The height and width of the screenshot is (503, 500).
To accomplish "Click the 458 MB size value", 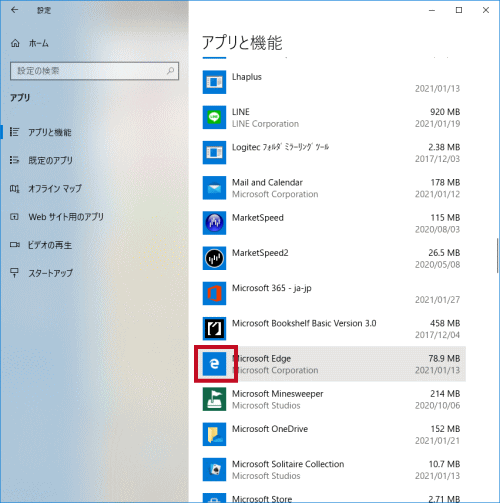I will click(445, 323).
